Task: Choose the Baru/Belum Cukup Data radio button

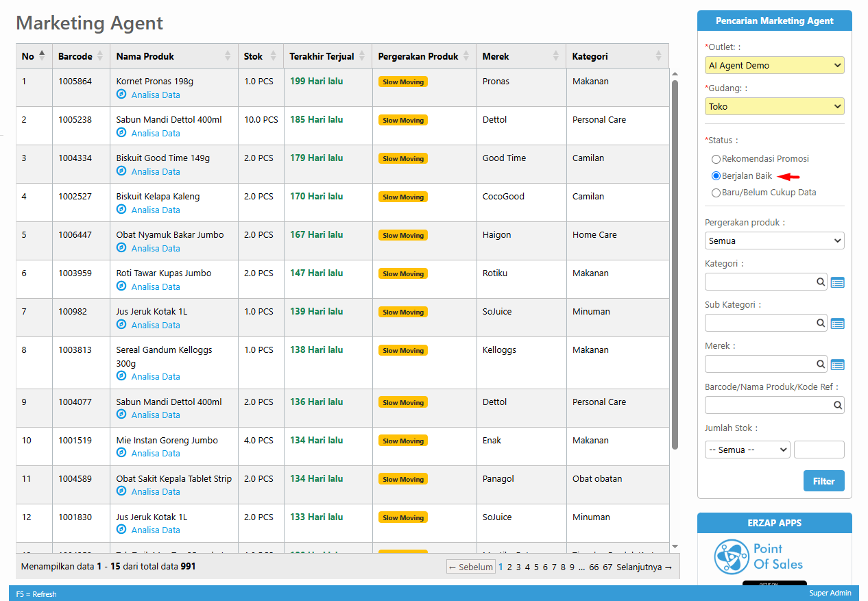Action: coord(716,193)
